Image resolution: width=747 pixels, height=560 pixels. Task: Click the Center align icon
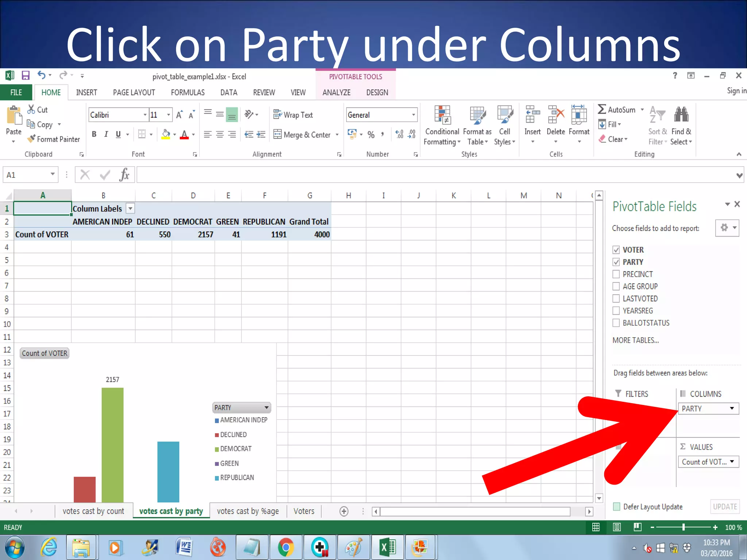220,135
